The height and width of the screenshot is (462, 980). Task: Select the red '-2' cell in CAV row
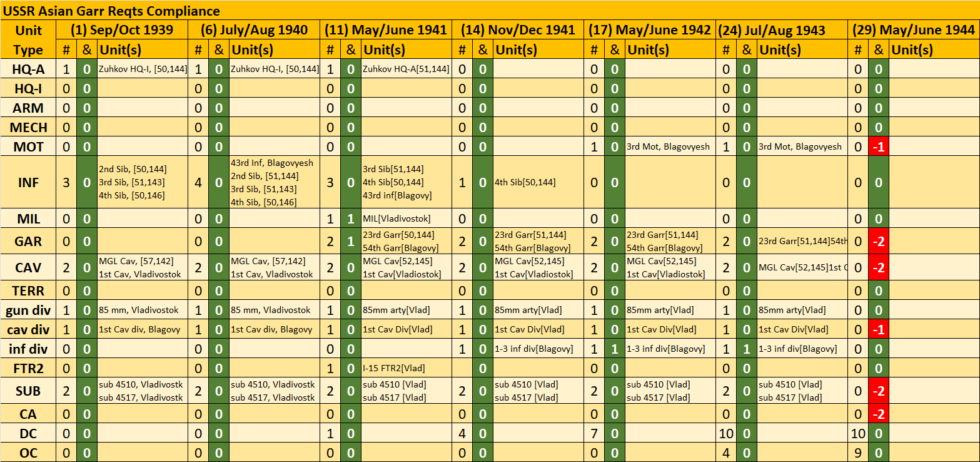click(879, 267)
